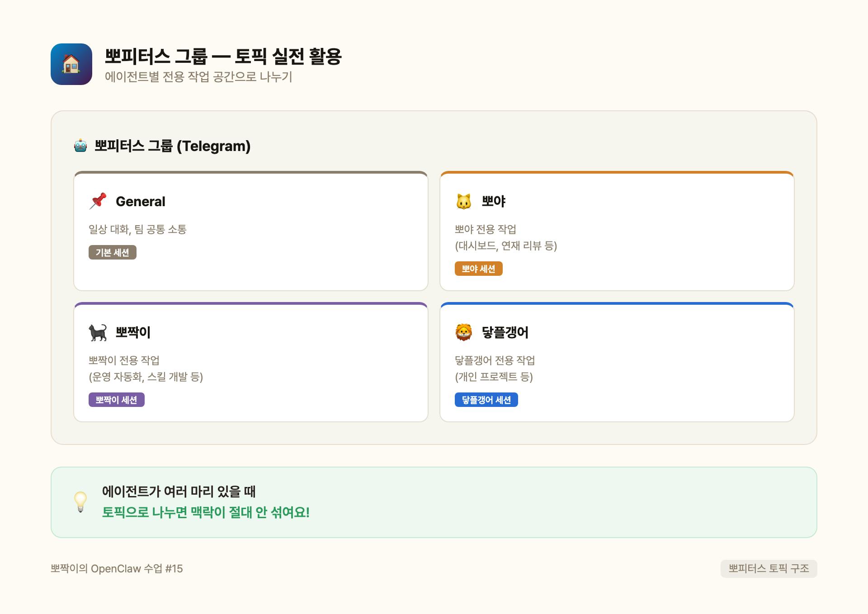Collapse the 뽀짝이 topic card

click(250, 362)
